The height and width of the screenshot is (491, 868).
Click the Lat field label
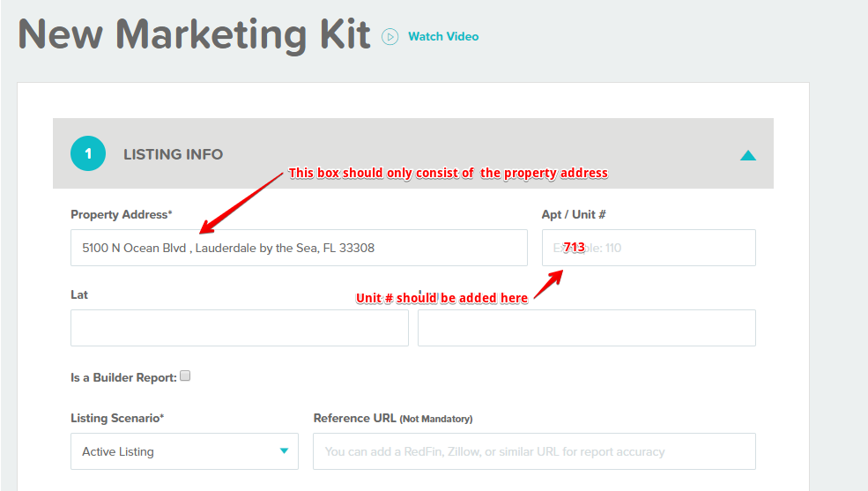pyautogui.click(x=79, y=294)
